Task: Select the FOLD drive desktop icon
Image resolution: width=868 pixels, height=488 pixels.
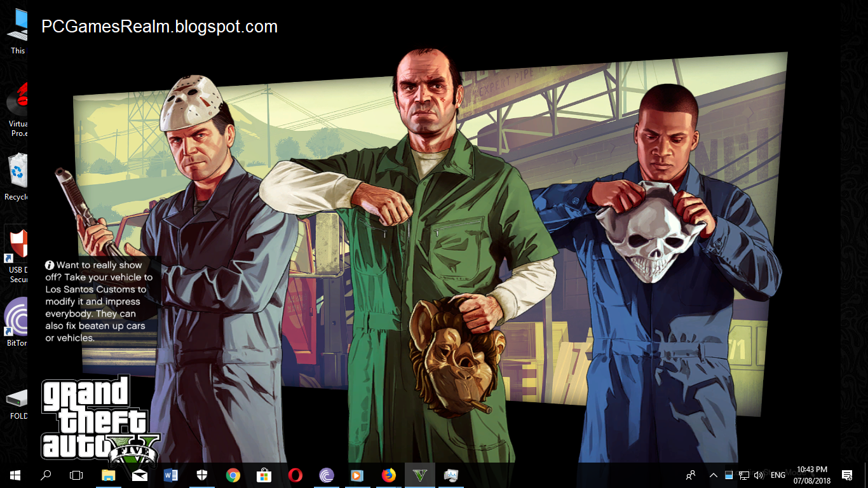Action: coord(17,403)
